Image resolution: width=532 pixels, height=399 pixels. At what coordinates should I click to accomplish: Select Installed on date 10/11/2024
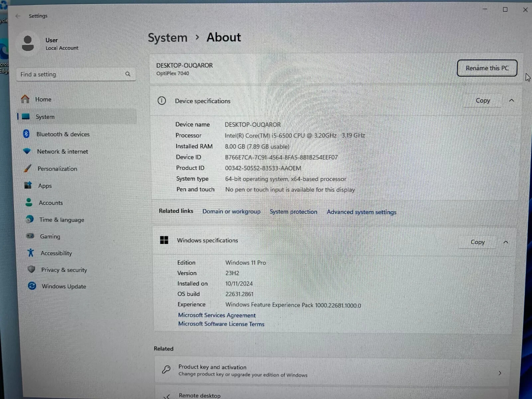239,284
